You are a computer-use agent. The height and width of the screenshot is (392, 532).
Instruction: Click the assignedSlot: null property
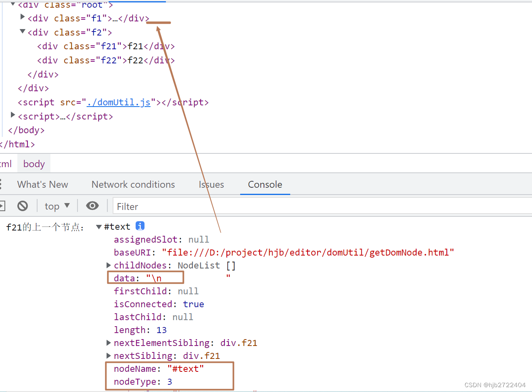pos(161,240)
